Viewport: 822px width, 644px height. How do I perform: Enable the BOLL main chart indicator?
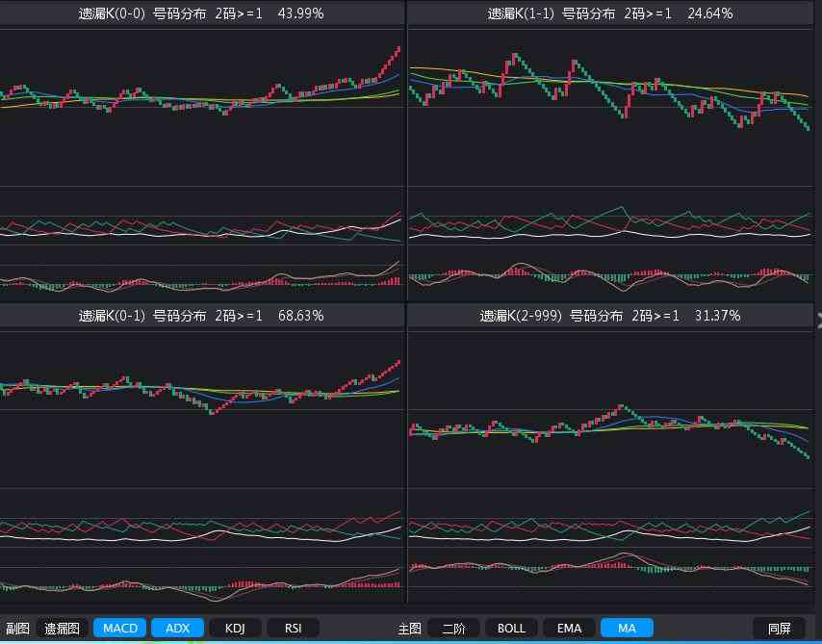pos(511,628)
